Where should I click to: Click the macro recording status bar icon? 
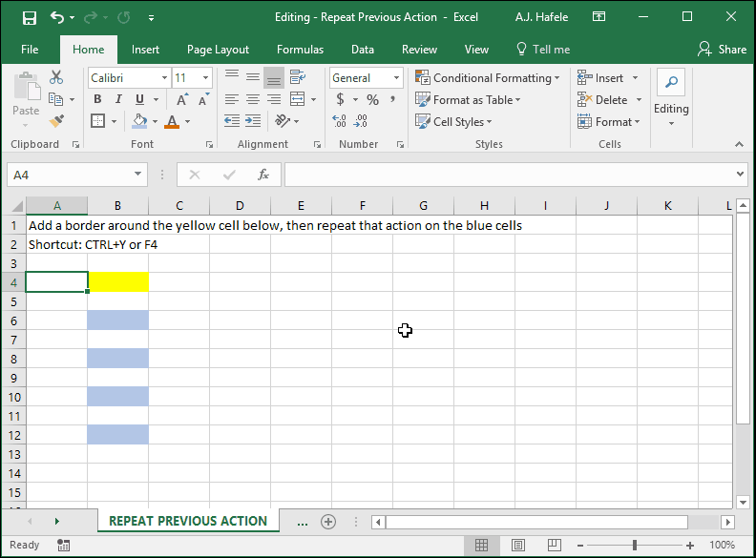[x=63, y=546]
